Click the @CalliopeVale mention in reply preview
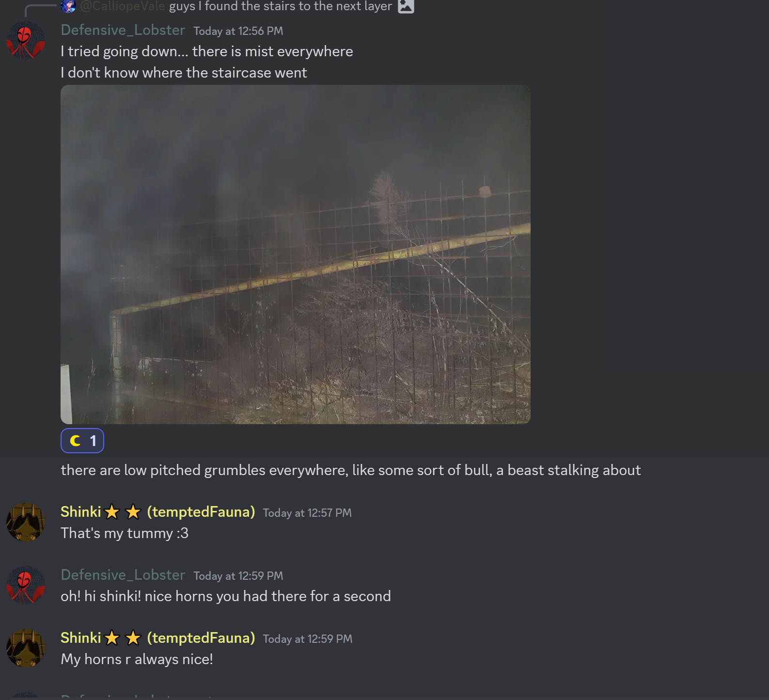The image size is (769, 700). pyautogui.click(x=123, y=6)
